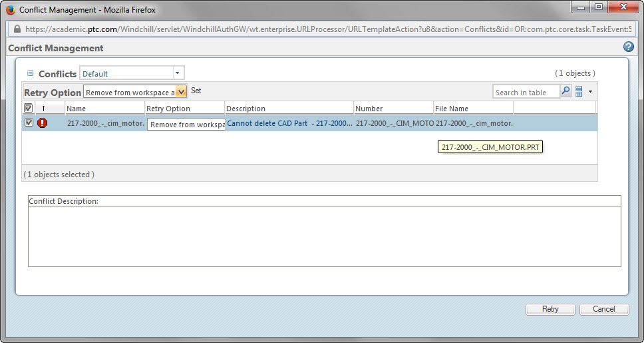
Task: Click the red conflict error status icon
Action: point(43,123)
